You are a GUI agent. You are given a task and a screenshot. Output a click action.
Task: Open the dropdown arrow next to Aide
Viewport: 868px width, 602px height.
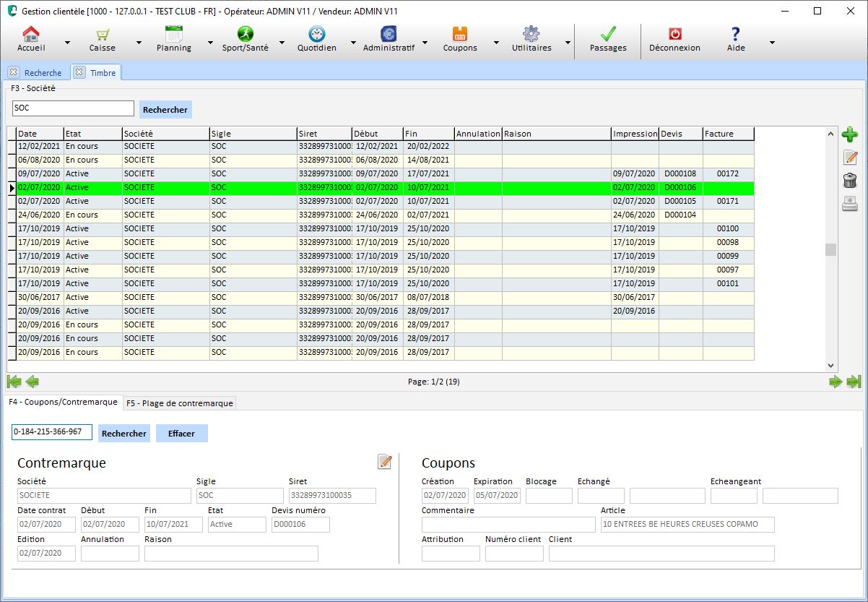tap(772, 43)
